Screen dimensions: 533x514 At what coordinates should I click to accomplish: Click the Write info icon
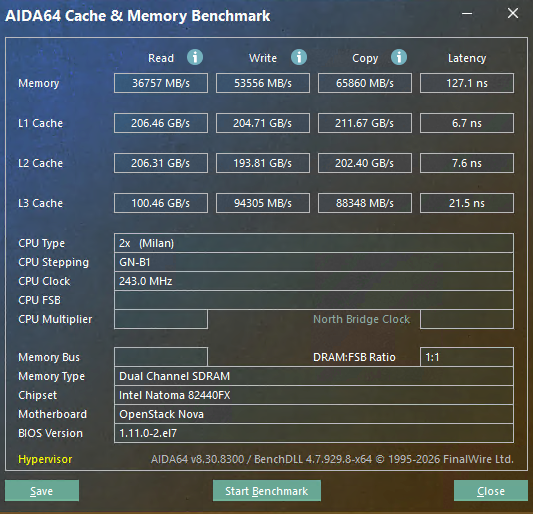tap(299, 57)
